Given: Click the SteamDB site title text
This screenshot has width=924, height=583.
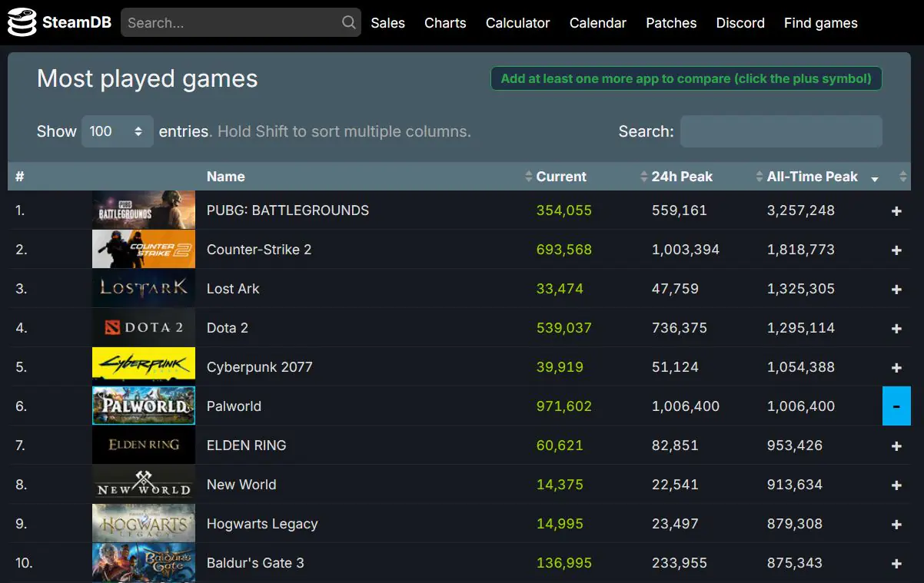Looking at the screenshot, I should click(x=77, y=23).
